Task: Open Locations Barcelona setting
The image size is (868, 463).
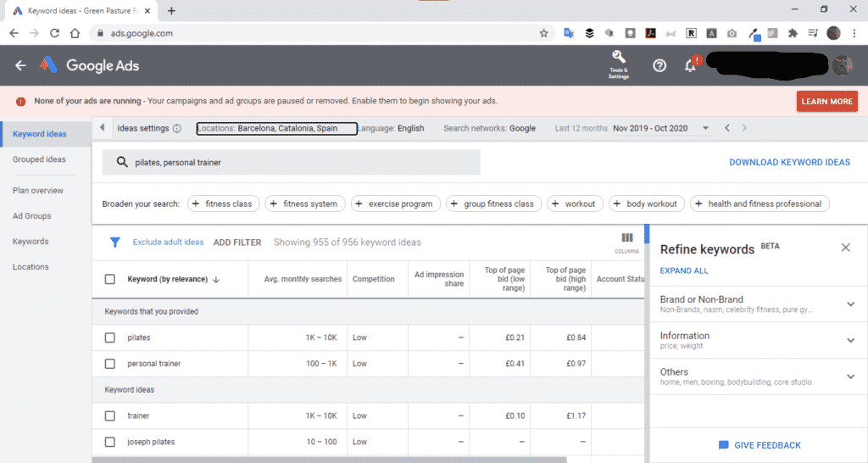Action: (277, 129)
